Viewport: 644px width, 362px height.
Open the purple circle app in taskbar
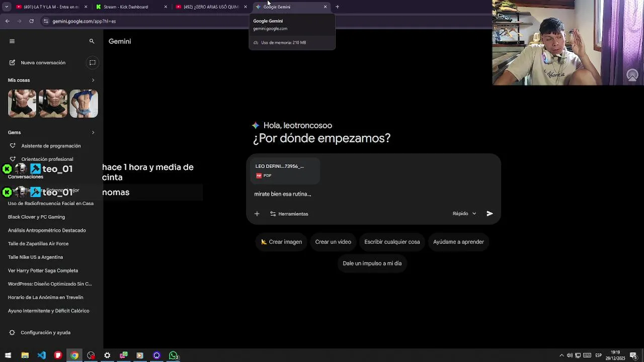pyautogui.click(x=156, y=355)
